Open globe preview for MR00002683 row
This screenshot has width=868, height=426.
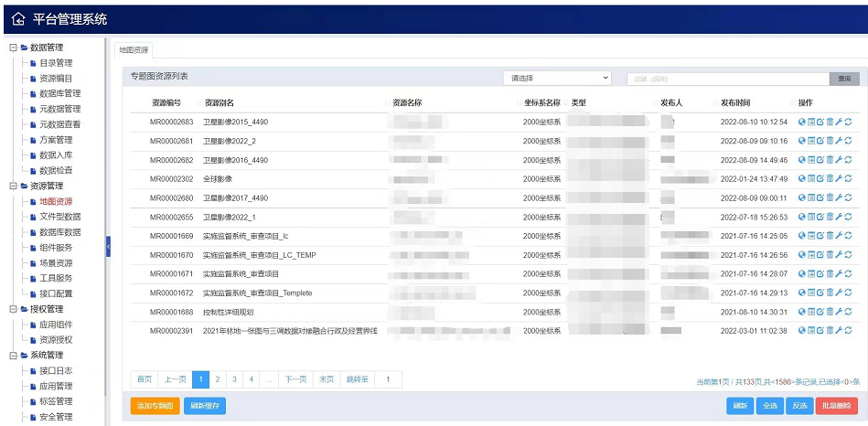[x=801, y=122]
